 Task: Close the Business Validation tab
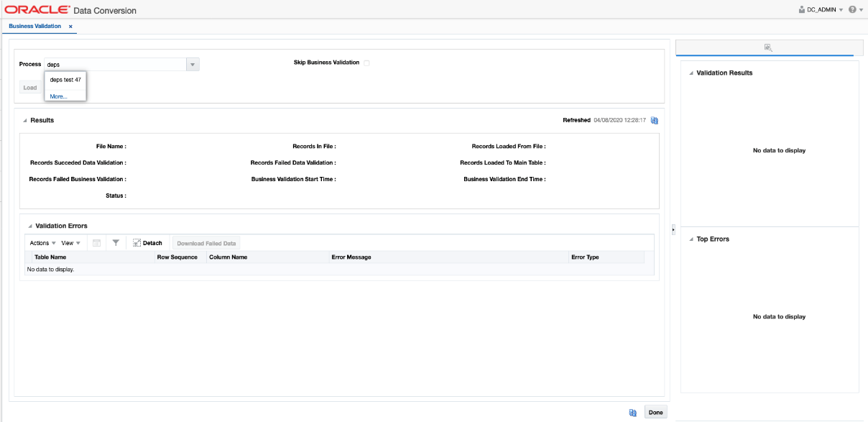[70, 27]
